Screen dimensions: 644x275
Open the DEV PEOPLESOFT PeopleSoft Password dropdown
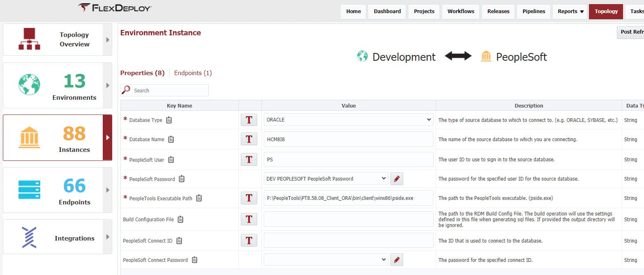point(326,179)
